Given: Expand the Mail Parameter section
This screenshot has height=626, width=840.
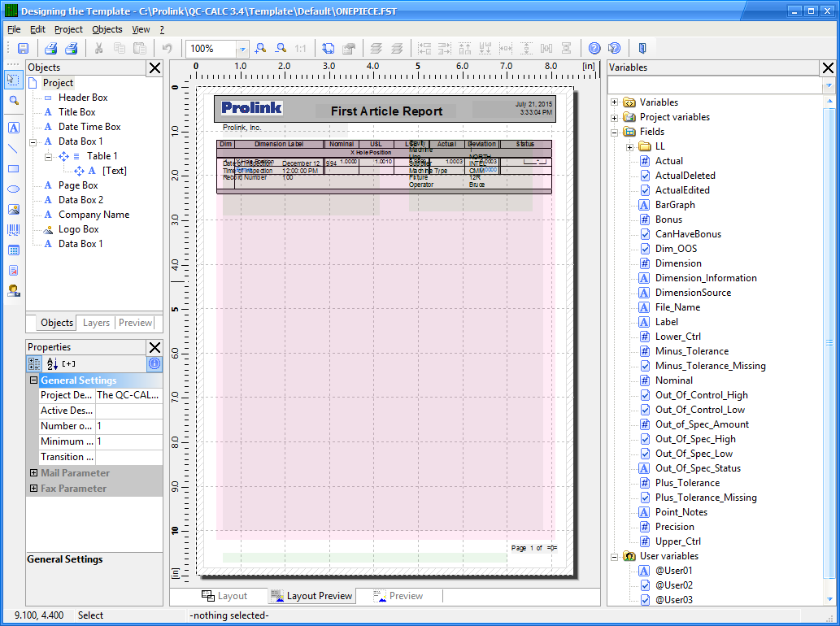Looking at the screenshot, I should pyautogui.click(x=34, y=473).
